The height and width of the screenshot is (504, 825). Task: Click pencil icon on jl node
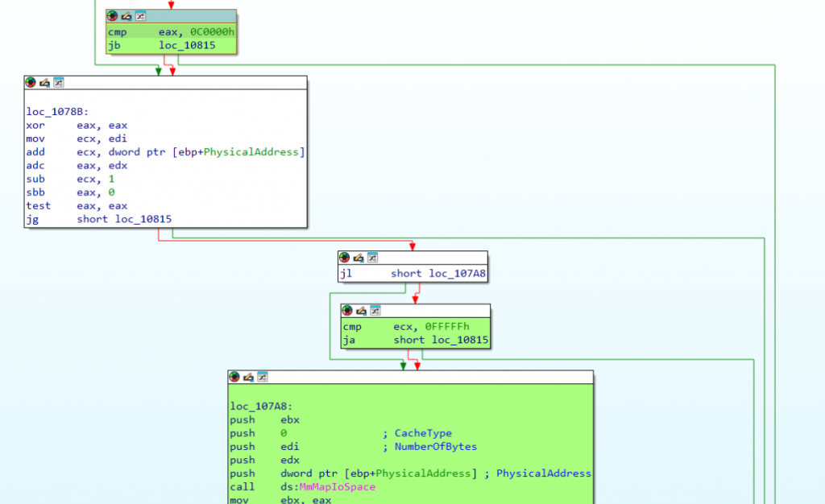coord(358,257)
